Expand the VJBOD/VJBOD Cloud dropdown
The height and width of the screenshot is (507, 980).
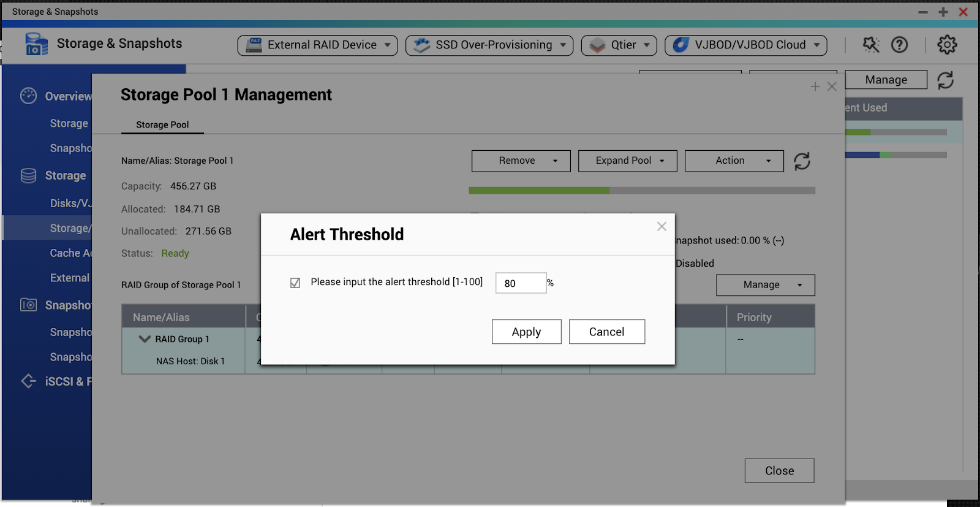click(745, 45)
